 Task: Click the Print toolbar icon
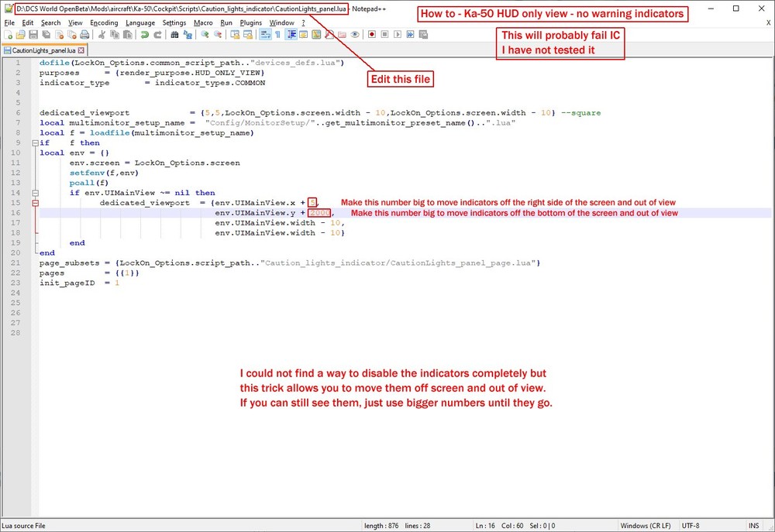click(x=84, y=35)
